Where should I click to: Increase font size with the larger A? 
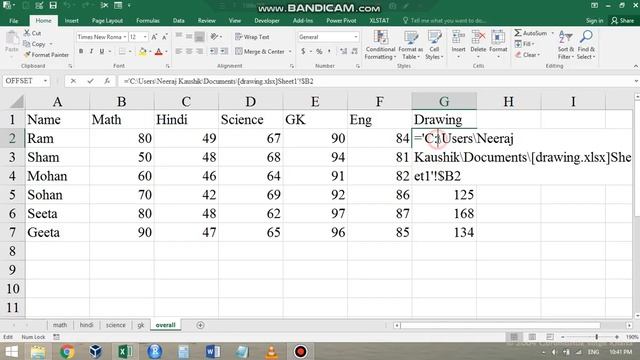click(154, 37)
